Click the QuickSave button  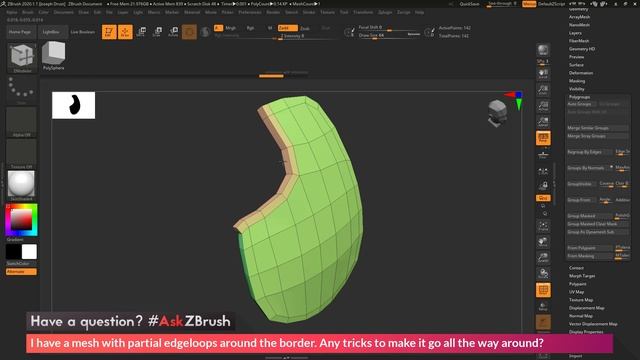click(x=469, y=4)
